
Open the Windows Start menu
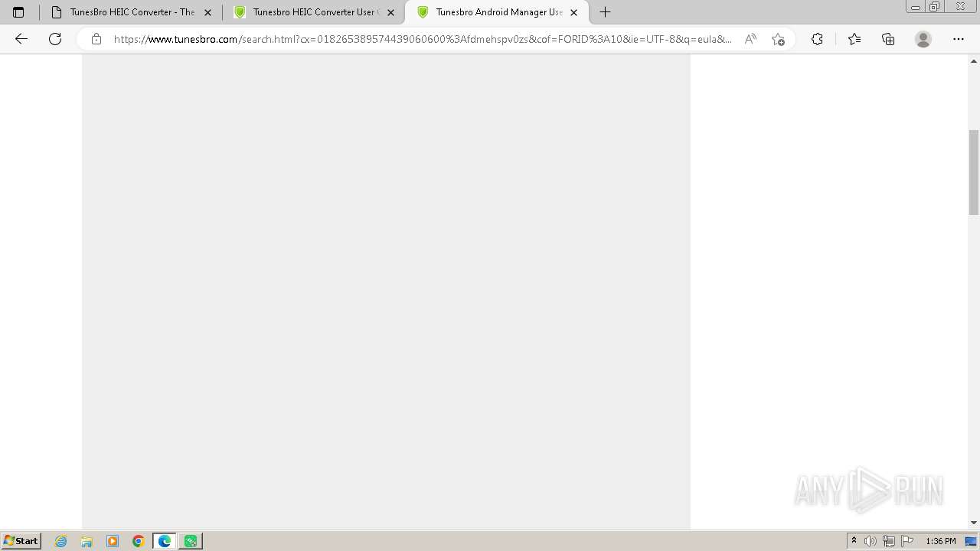pos(21,541)
